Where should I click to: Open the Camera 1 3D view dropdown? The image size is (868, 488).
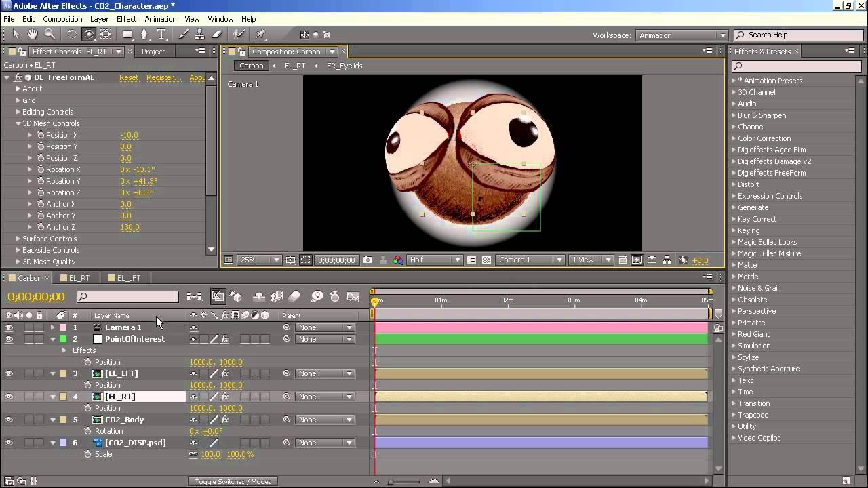[x=530, y=260]
